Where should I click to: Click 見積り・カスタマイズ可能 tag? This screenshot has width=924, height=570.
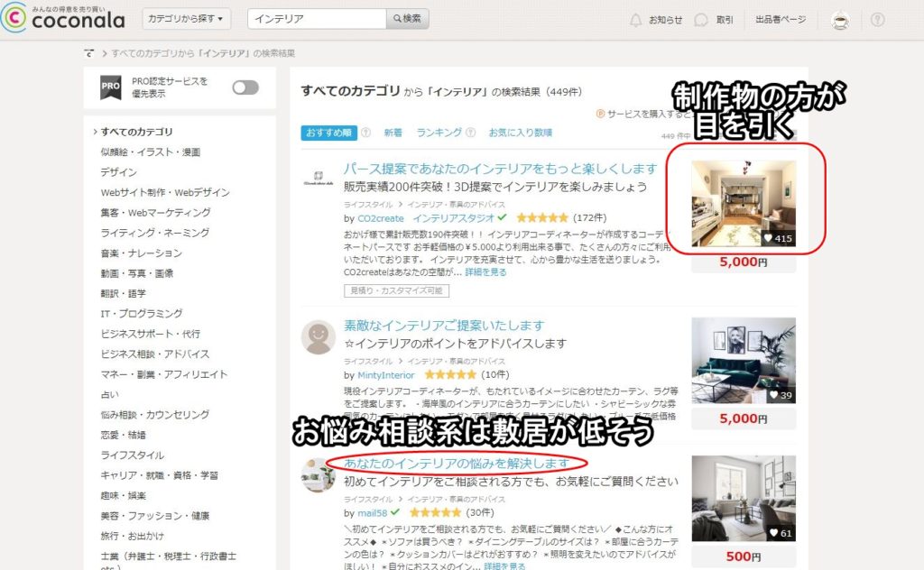click(397, 290)
